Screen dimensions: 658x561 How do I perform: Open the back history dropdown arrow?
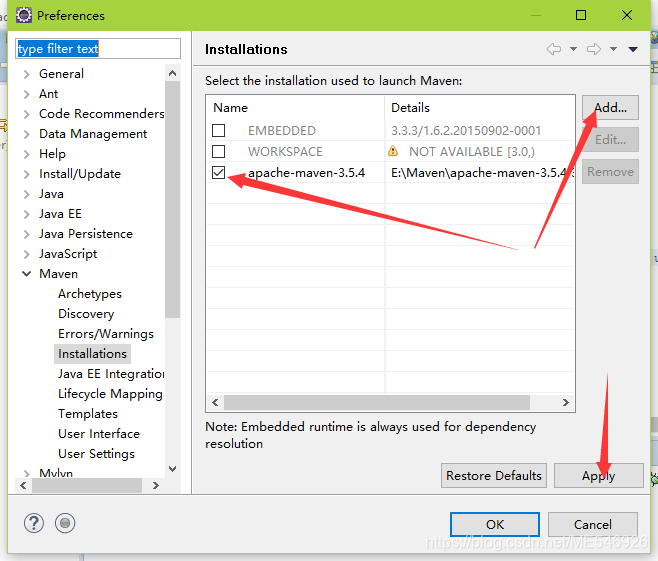(x=573, y=49)
